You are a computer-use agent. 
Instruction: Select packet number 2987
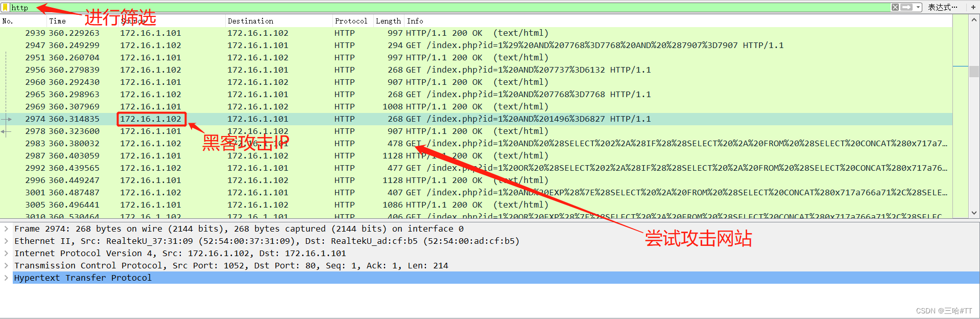point(476,155)
